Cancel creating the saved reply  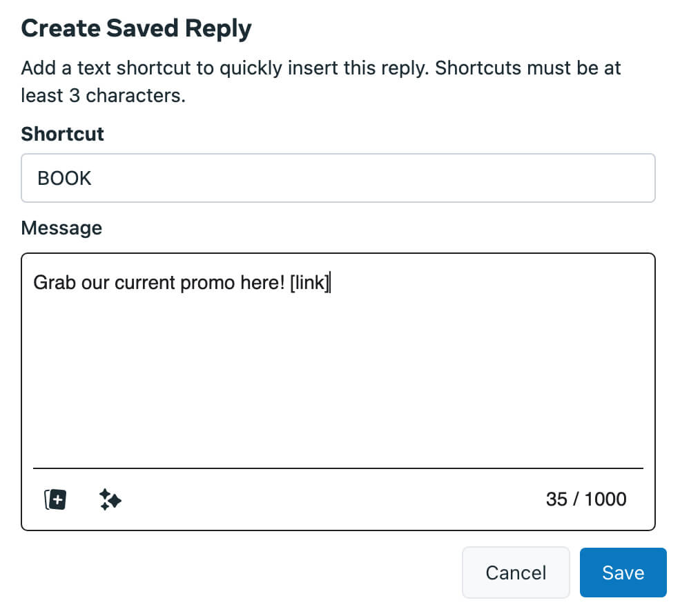pos(516,573)
